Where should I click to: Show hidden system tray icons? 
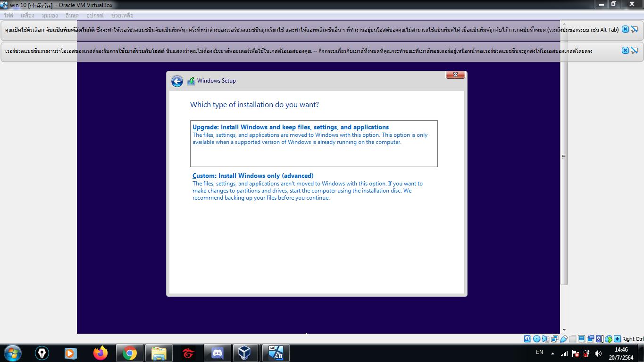(x=552, y=354)
